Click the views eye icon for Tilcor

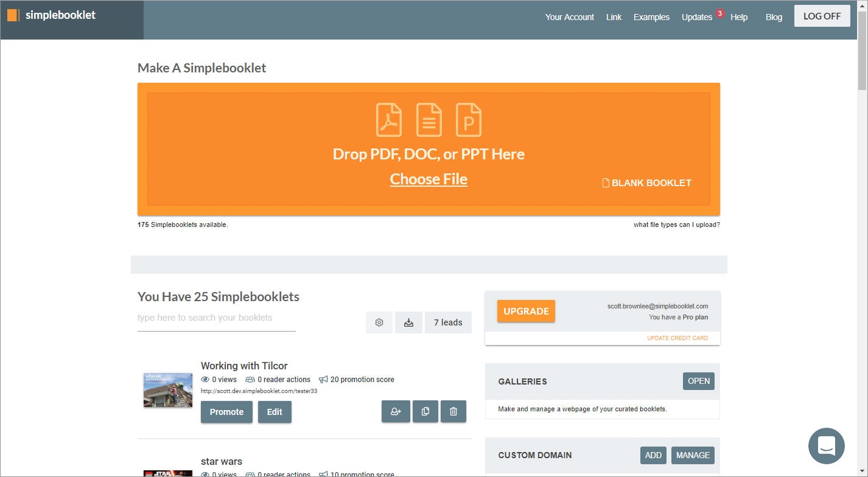pyautogui.click(x=205, y=380)
